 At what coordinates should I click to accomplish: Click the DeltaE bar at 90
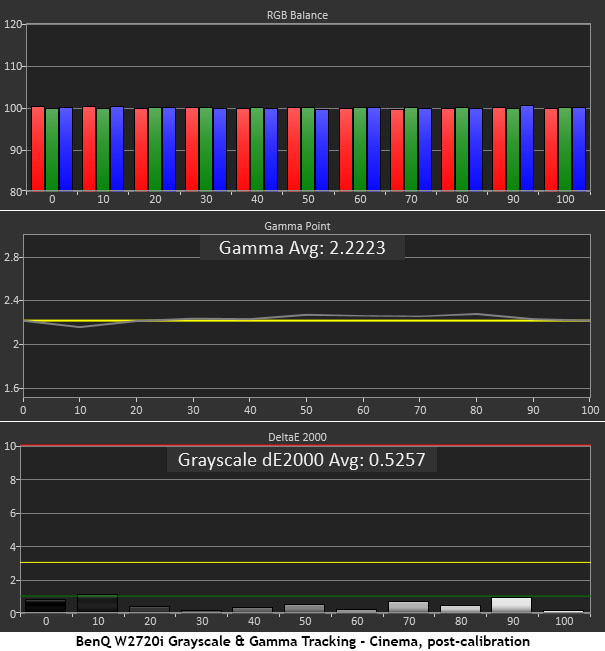point(511,605)
